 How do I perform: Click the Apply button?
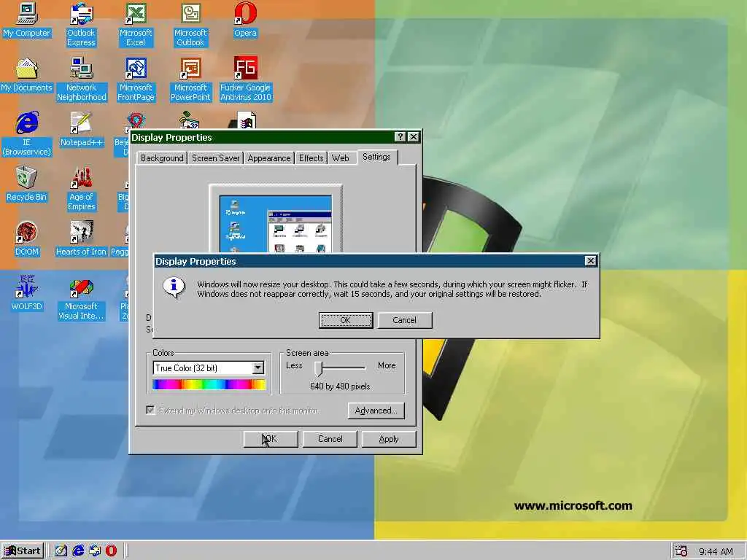click(x=389, y=439)
